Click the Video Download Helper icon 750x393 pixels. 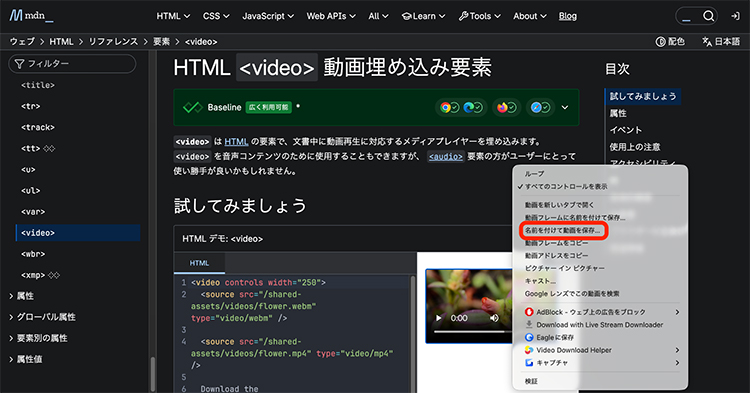coord(529,350)
